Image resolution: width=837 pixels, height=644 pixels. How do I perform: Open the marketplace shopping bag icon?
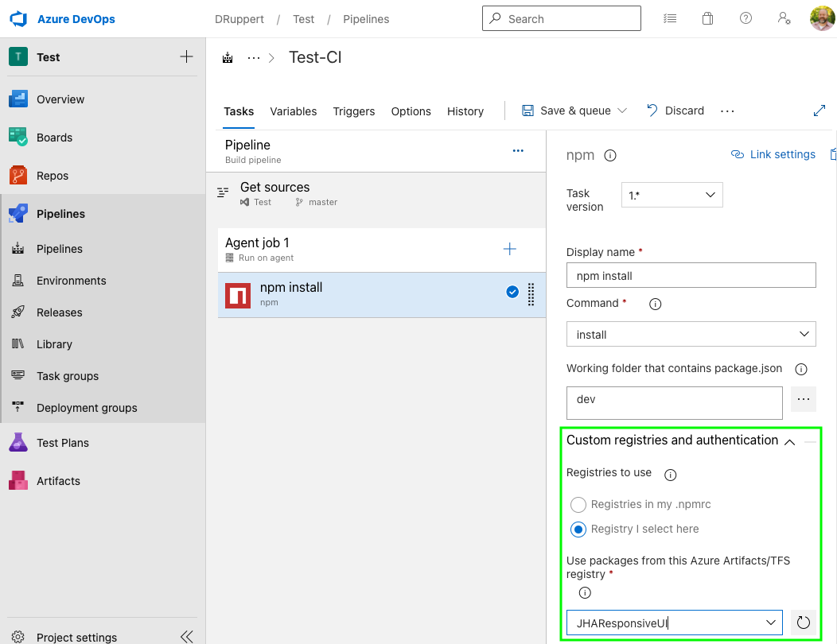[707, 18]
